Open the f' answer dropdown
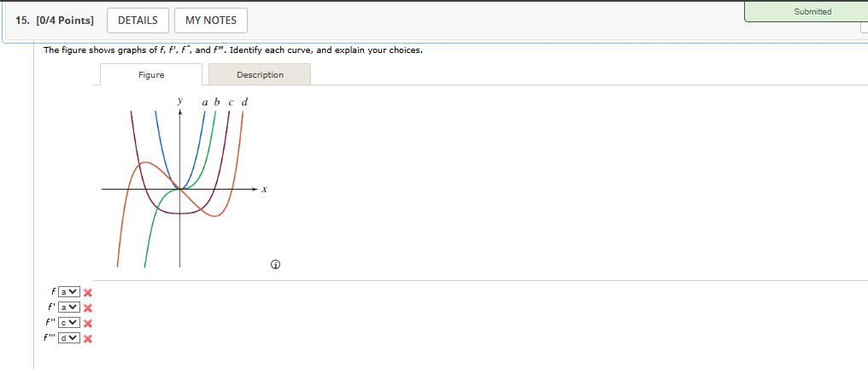Image resolution: width=868 pixels, height=369 pixels. click(x=69, y=307)
